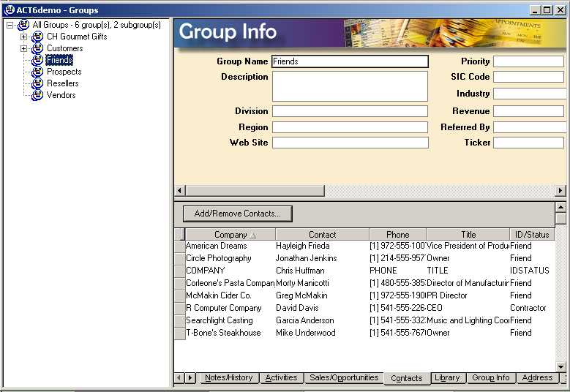
Task: Select the T-Bone's Steakhouse row selector
Action: click(x=179, y=333)
